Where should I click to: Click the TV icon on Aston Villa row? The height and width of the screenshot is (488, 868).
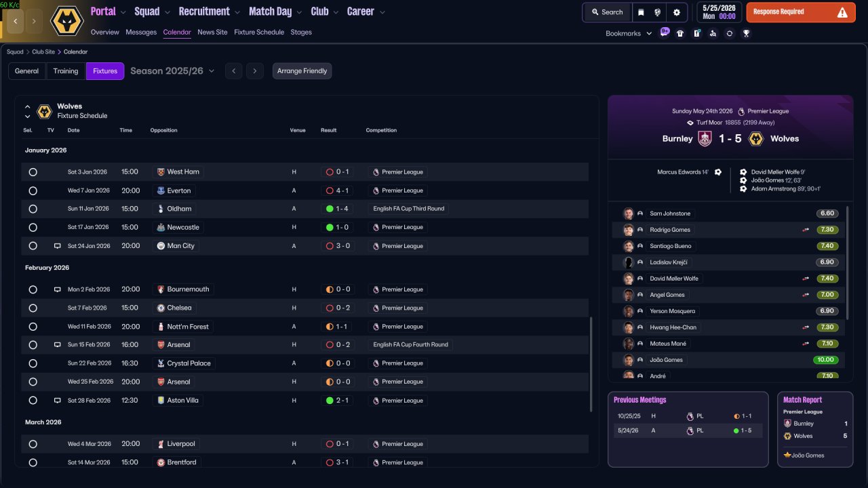point(58,401)
